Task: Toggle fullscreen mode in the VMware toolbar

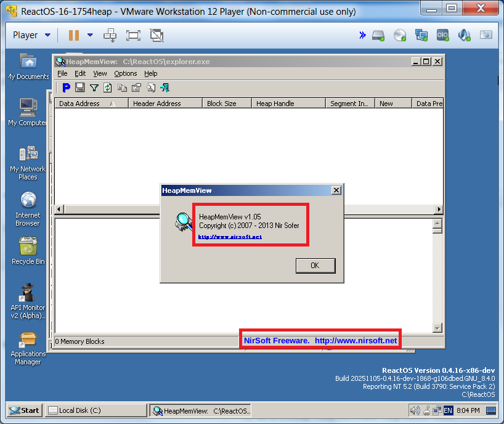Action: point(133,35)
